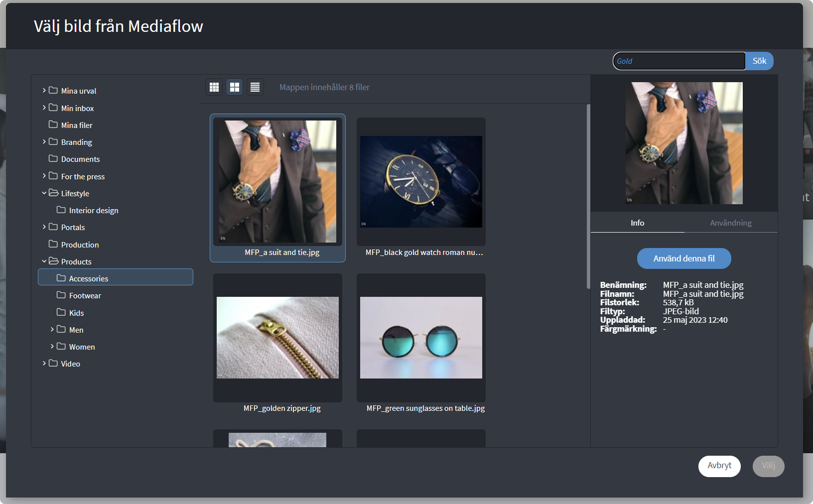Open the Mina filer folder

click(x=76, y=125)
